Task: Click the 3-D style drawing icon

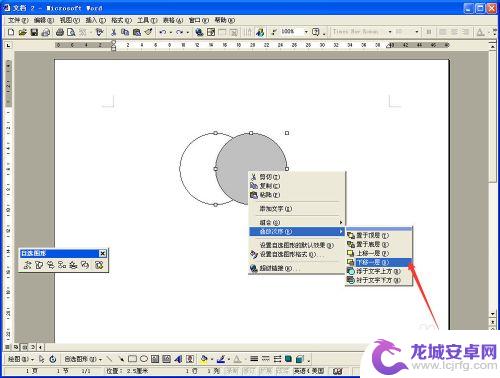Action: [300, 359]
